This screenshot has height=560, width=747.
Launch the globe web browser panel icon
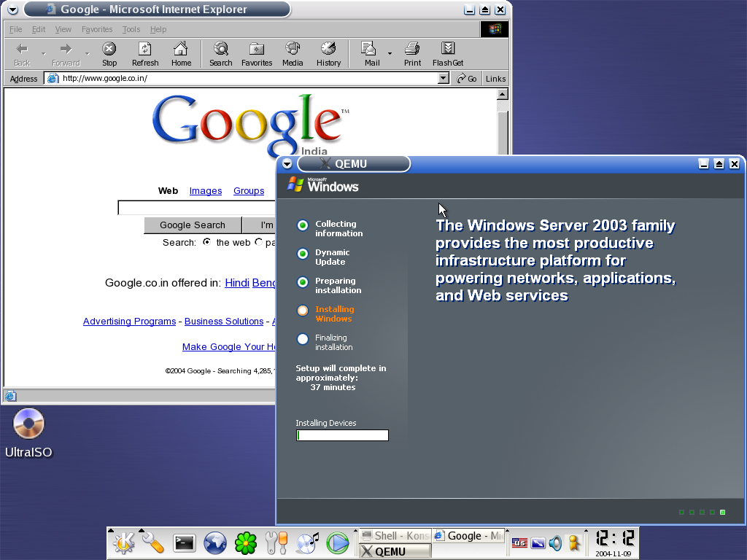coord(215,542)
